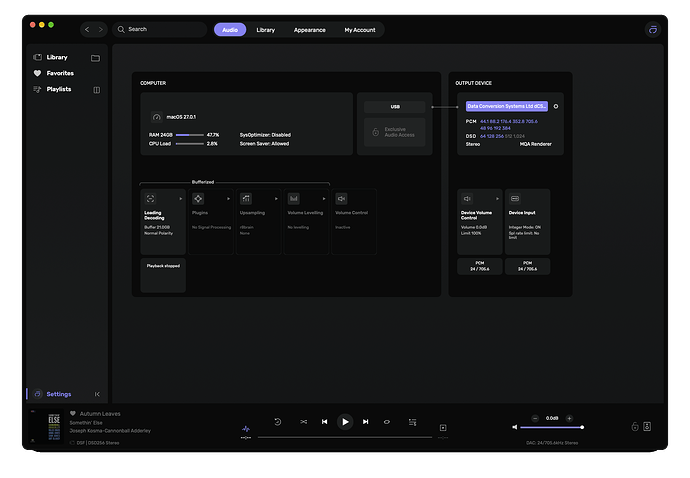The height and width of the screenshot is (478, 690).
Task: Go forward with the right arrow
Action: (101, 29)
